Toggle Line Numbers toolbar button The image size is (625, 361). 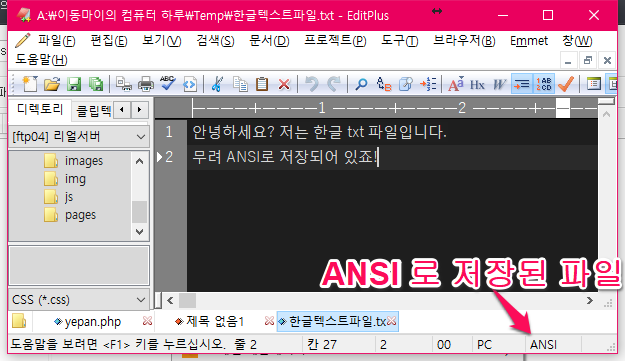[544, 84]
